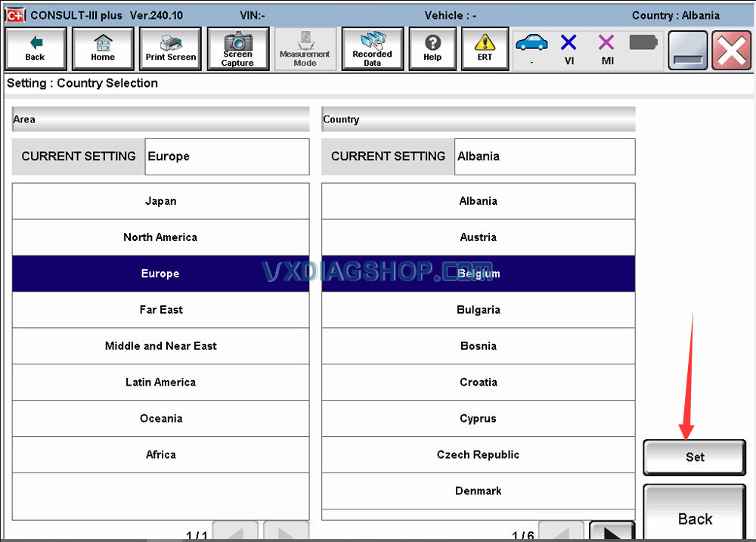Open the Screen Capture tool
This screenshot has width=756, height=542.
(237, 48)
